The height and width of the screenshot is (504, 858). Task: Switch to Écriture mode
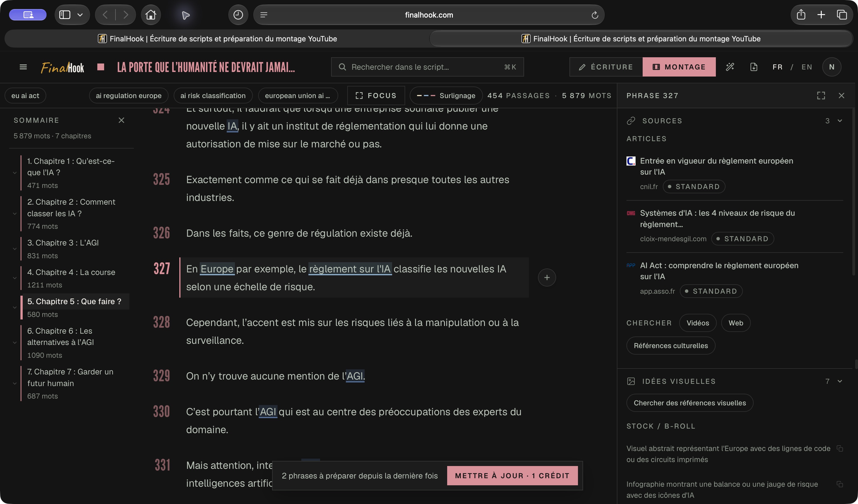click(x=606, y=67)
